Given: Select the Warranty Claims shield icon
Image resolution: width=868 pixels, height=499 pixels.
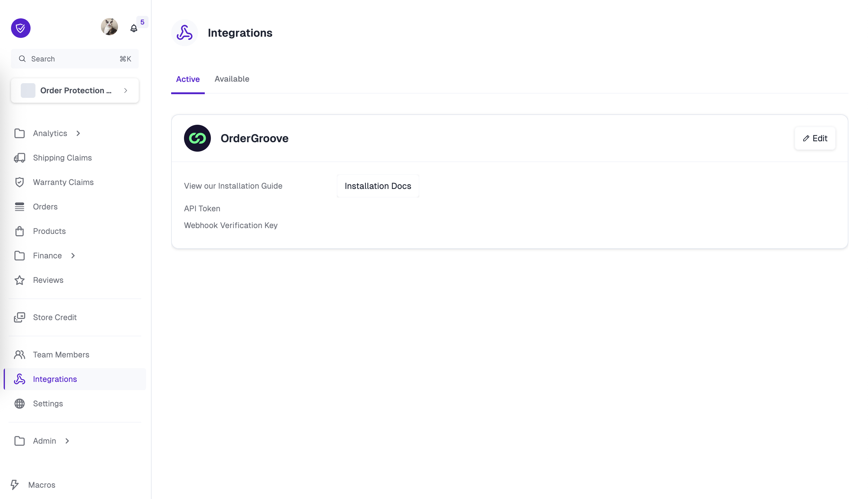Looking at the screenshot, I should click(20, 182).
